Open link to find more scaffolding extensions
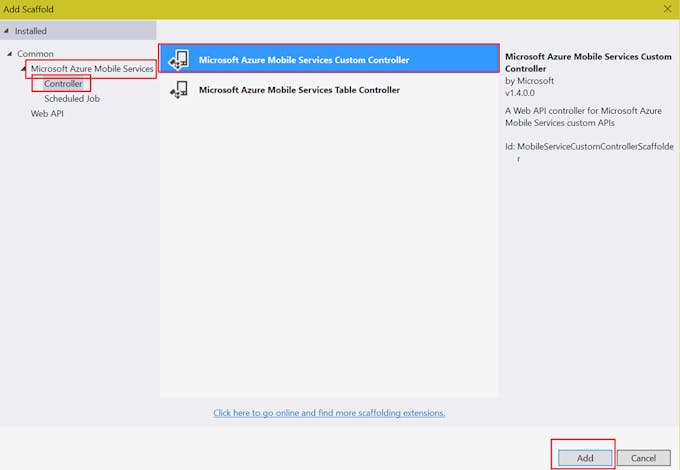Viewport: 680px width, 470px height. 329,413
